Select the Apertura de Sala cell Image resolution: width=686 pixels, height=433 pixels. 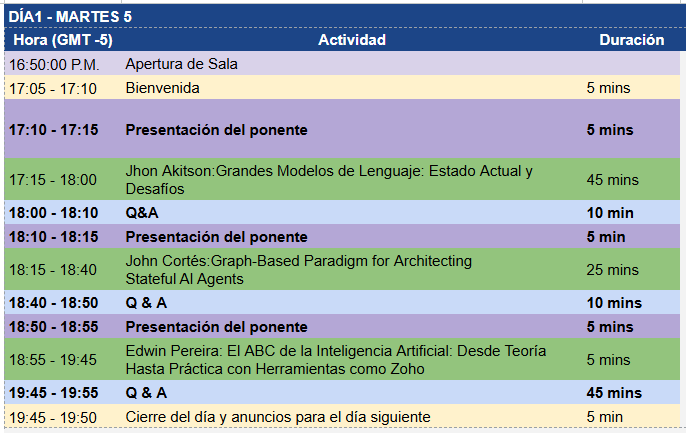coord(352,64)
